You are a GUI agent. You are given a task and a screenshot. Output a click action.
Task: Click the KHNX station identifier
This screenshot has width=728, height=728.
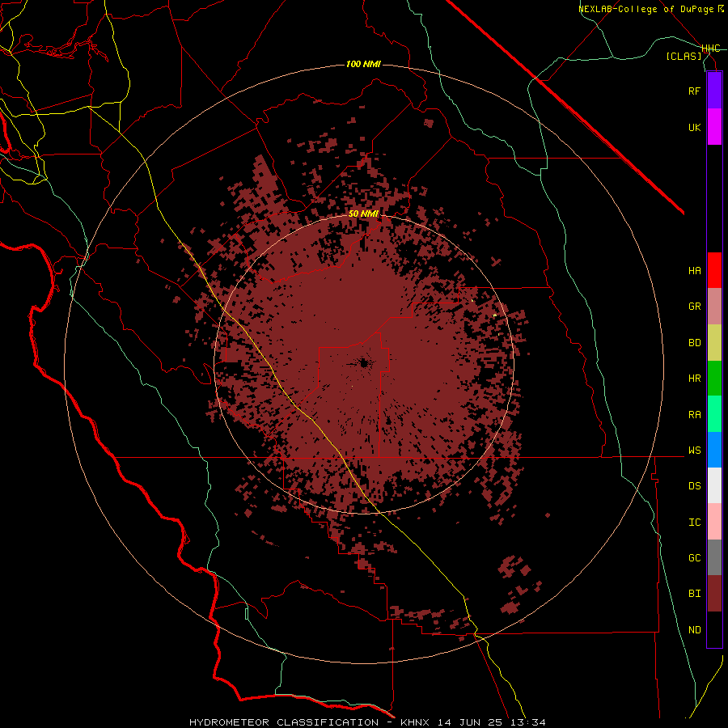416,722
